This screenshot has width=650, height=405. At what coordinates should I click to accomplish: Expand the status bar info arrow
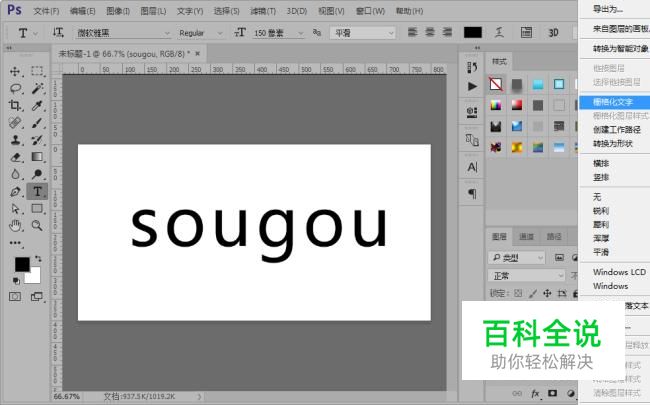point(199,397)
